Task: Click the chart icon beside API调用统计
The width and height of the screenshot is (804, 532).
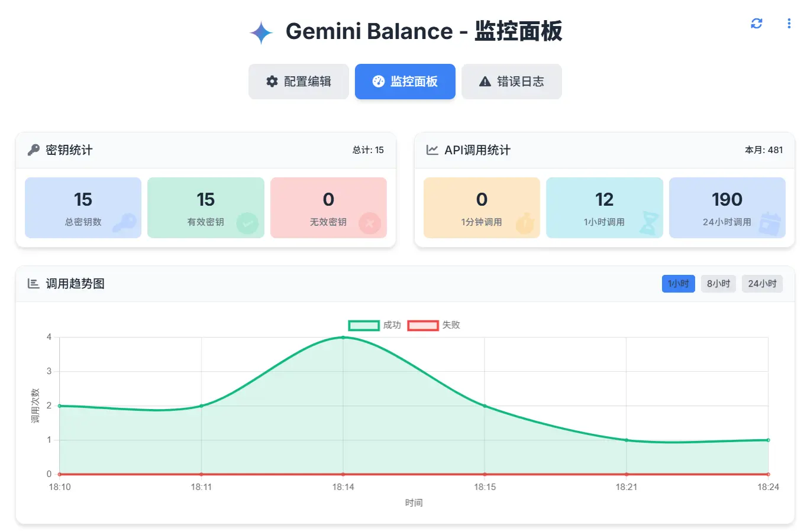Action: [432, 150]
